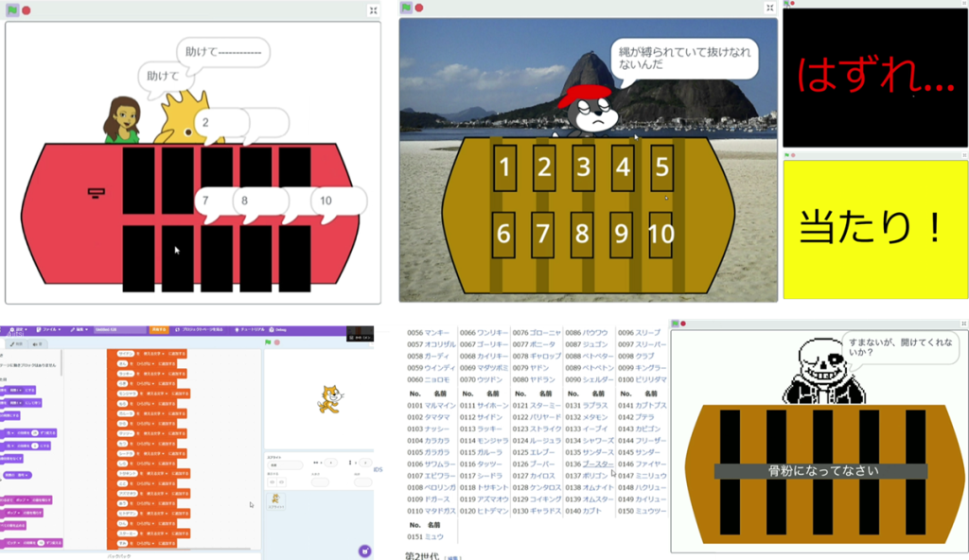Open the 設定 settings menu in the editor

click(20, 330)
